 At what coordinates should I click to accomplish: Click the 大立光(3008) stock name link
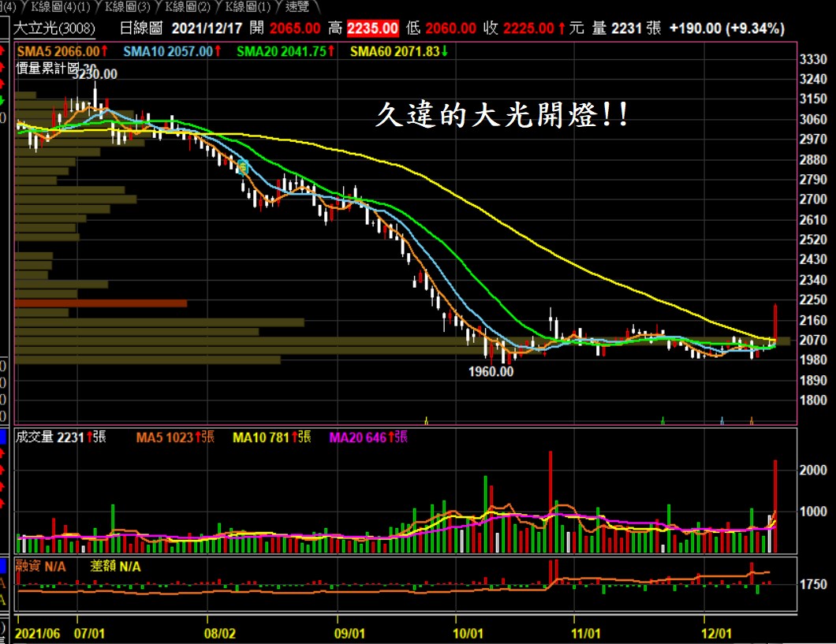click(54, 29)
